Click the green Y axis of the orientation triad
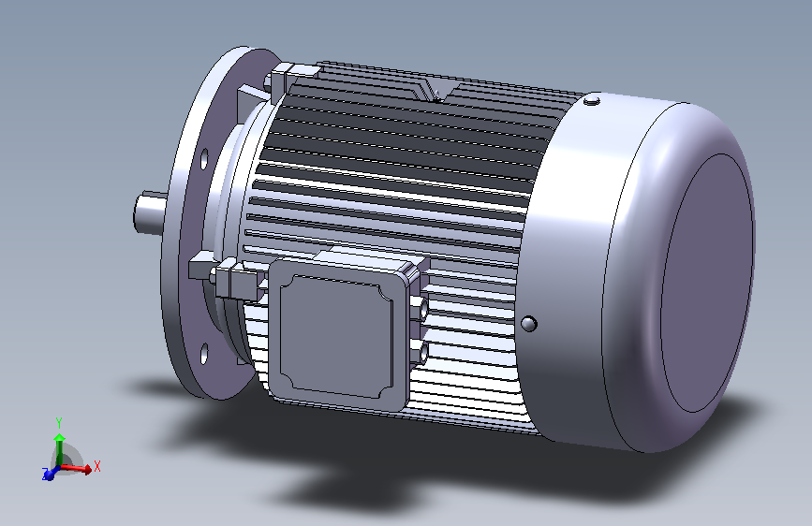The width and height of the screenshot is (812, 526). pyautogui.click(x=59, y=447)
